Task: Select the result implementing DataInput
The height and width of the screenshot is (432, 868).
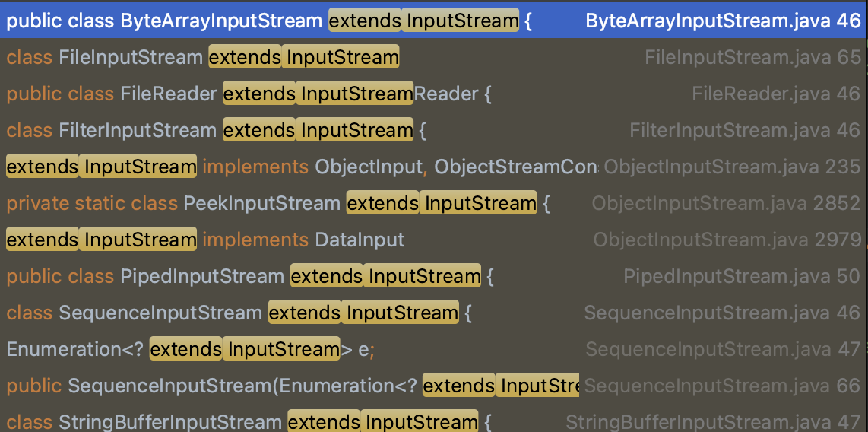Action: [205, 240]
